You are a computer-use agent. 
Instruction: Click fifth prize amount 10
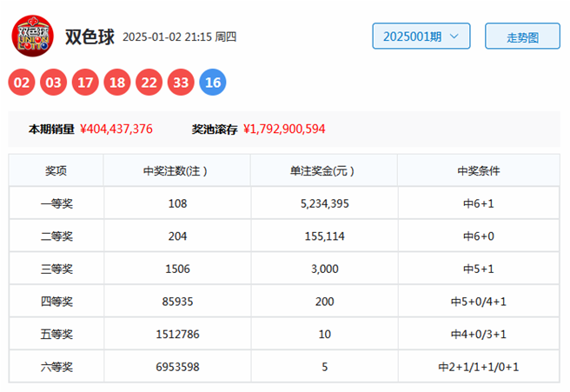tap(325, 334)
